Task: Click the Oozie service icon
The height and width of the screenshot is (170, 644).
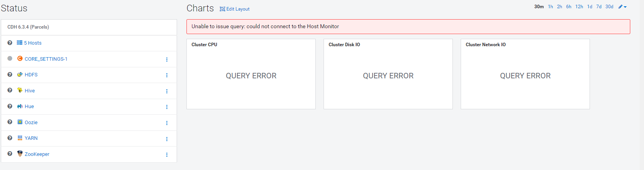Action: pos(20,122)
